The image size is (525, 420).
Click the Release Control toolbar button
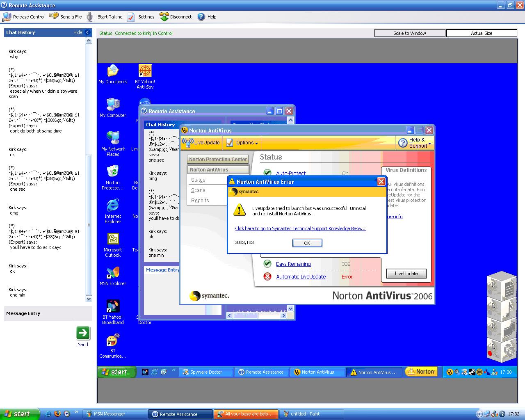(24, 17)
